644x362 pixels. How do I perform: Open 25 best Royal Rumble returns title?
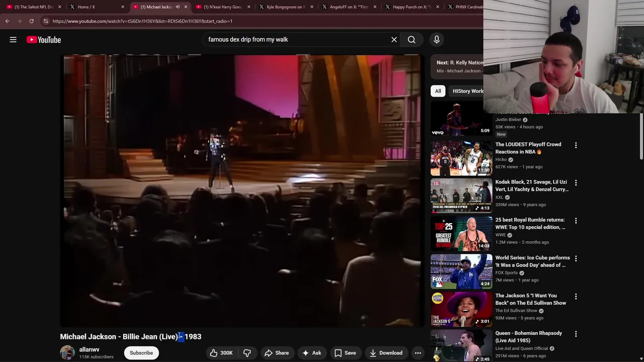[530, 224]
